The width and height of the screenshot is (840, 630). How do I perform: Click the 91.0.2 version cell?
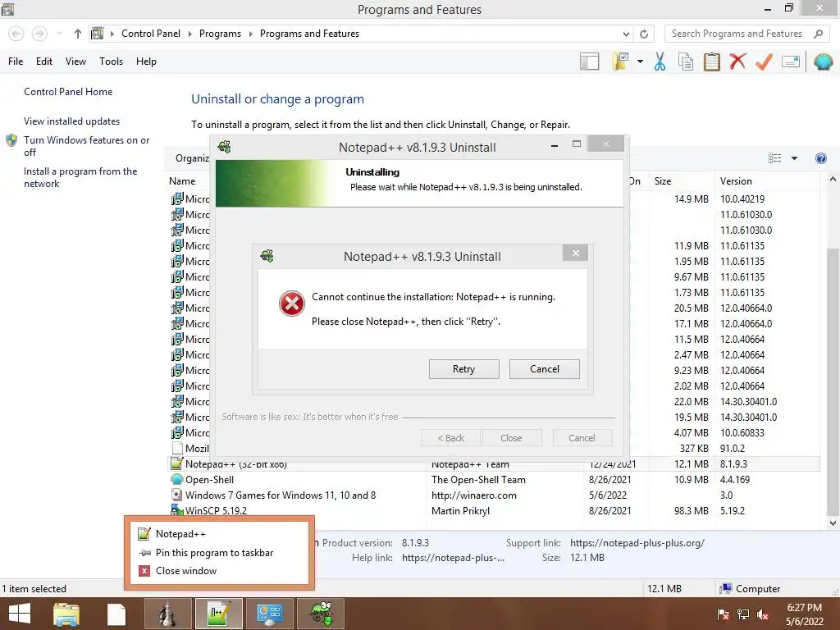(x=733, y=449)
